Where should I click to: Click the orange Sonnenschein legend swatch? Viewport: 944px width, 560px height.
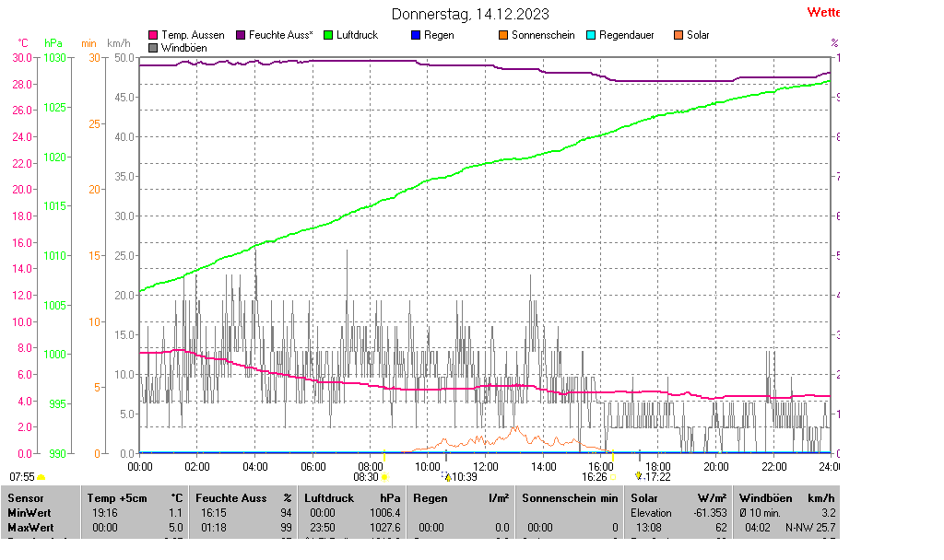coord(503,35)
